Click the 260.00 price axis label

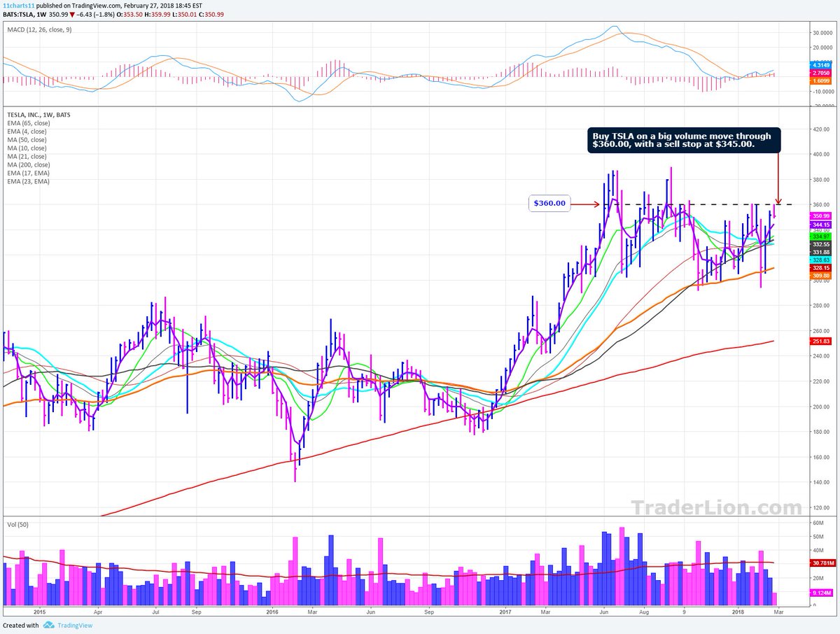[820, 331]
